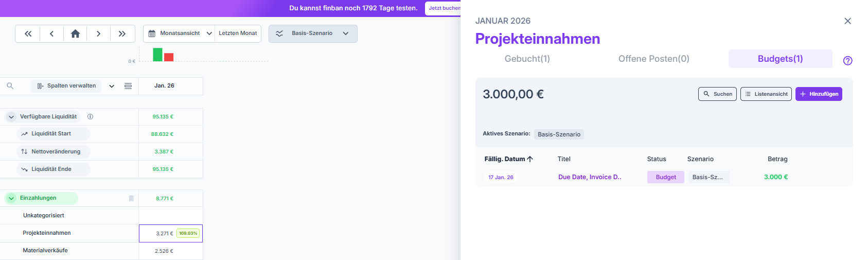Screen dimensions: 868x260
Task: Open the Basis-Szenario scenario dropdown
Action: 313,33
